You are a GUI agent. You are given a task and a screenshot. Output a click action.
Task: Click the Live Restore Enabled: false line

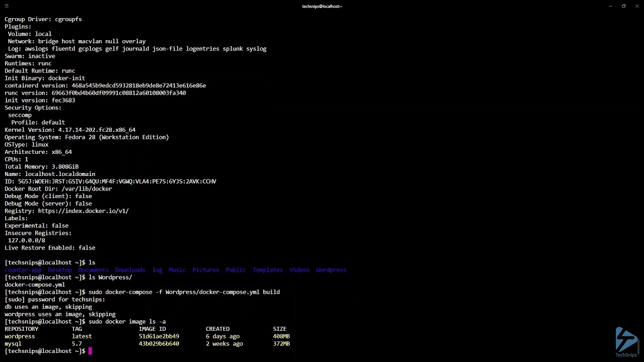coord(50,248)
